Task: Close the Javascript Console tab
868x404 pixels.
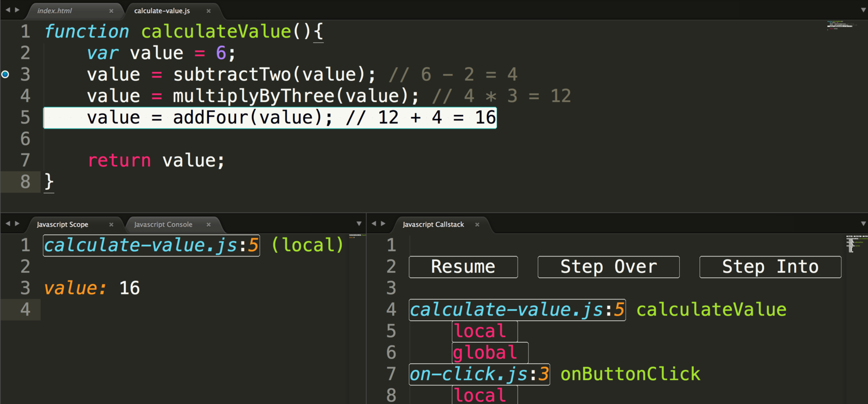Action: tap(208, 225)
